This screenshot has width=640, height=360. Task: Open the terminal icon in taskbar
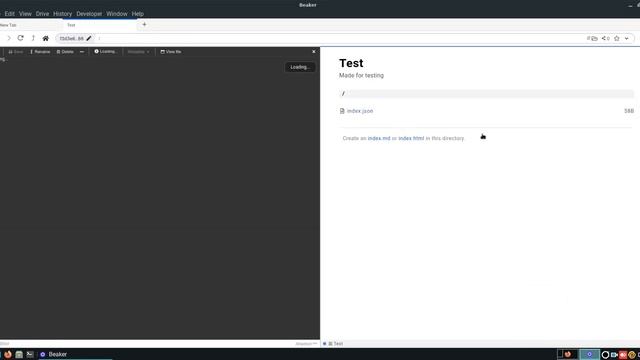[x=30, y=354]
